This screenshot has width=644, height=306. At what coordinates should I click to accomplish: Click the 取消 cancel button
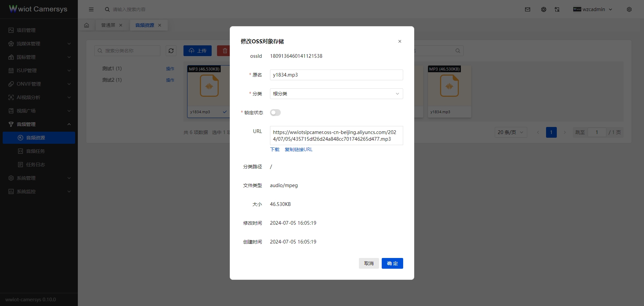pos(369,263)
